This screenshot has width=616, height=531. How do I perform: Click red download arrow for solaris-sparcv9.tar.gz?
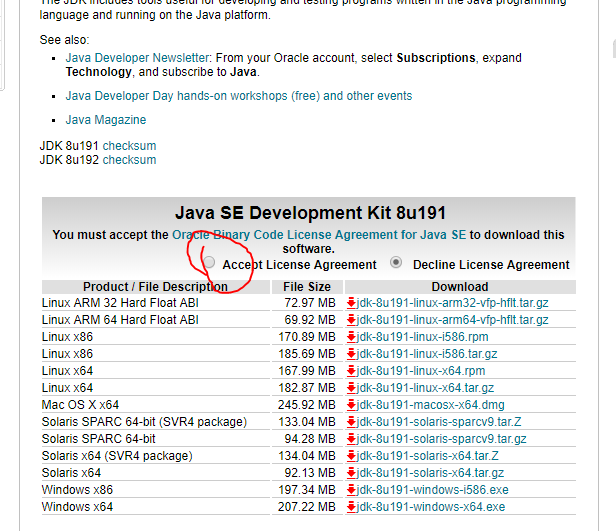pyautogui.click(x=351, y=439)
